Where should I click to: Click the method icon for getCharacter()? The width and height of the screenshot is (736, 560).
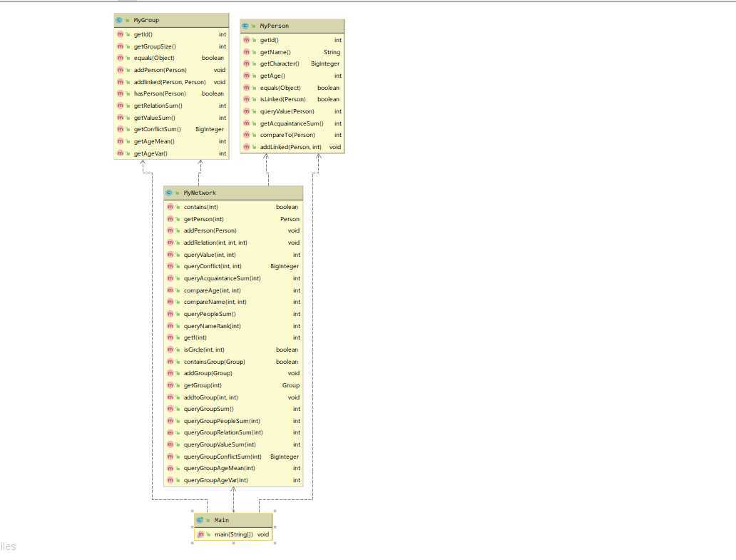247,63
